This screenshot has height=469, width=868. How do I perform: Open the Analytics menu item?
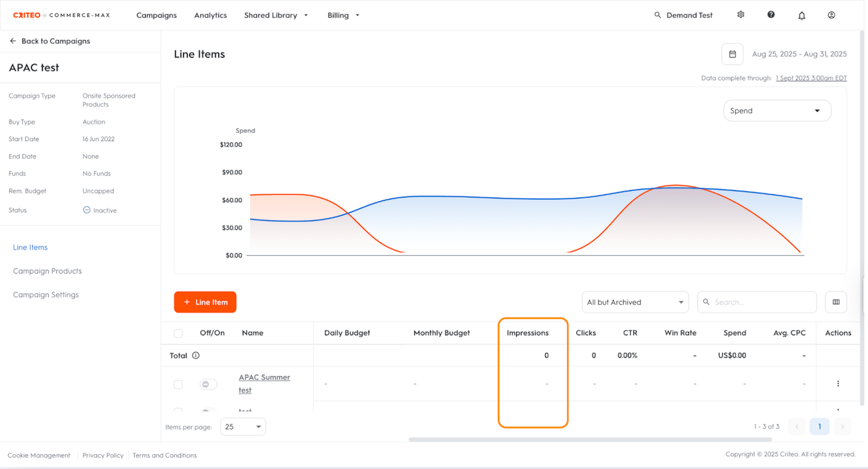pyautogui.click(x=210, y=15)
